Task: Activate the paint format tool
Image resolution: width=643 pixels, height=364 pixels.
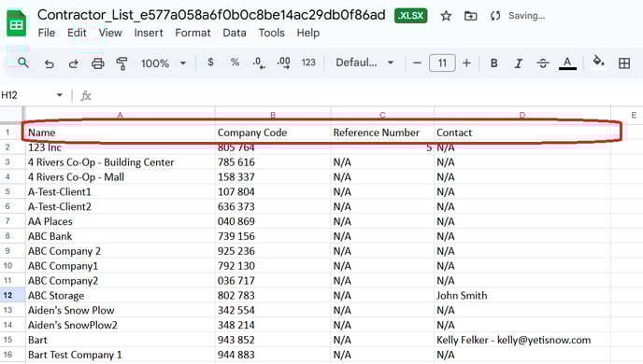Action: pos(121,63)
